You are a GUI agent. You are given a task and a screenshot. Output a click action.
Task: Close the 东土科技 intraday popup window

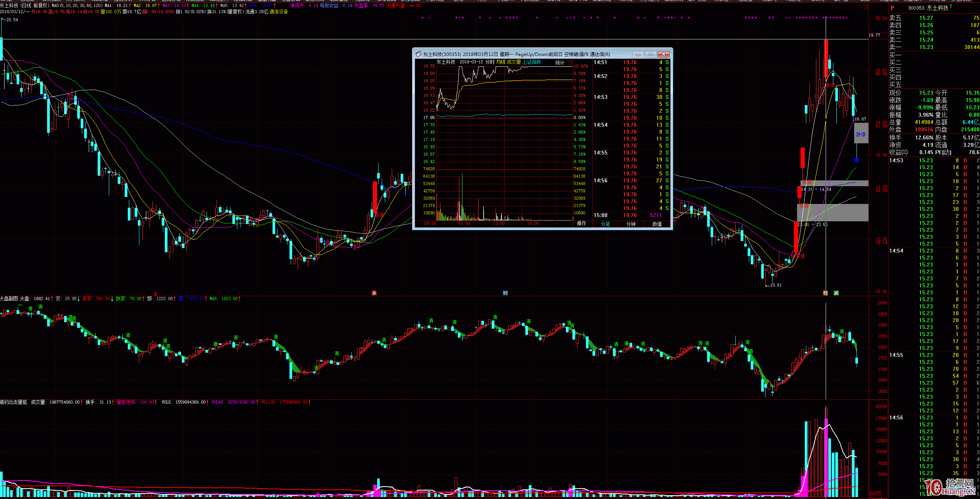[663, 54]
